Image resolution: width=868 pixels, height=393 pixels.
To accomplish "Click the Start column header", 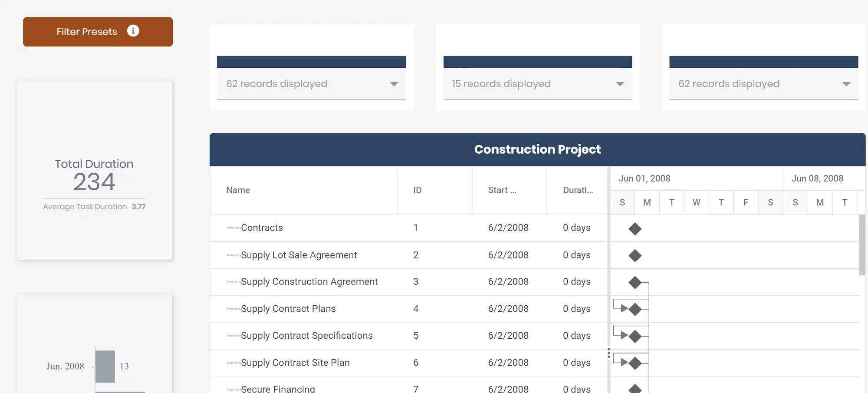I will (x=502, y=190).
